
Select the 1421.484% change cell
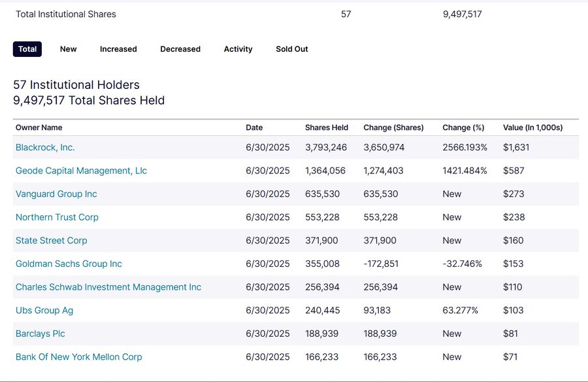coord(465,171)
